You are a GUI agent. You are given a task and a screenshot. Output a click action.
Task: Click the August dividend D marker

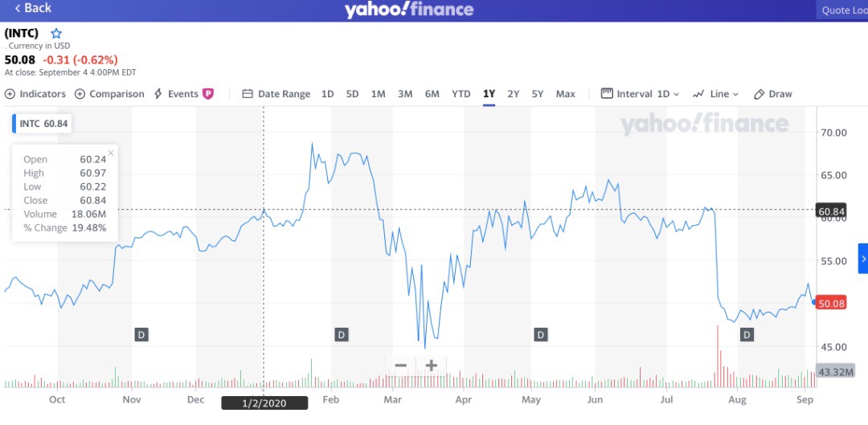pos(747,334)
